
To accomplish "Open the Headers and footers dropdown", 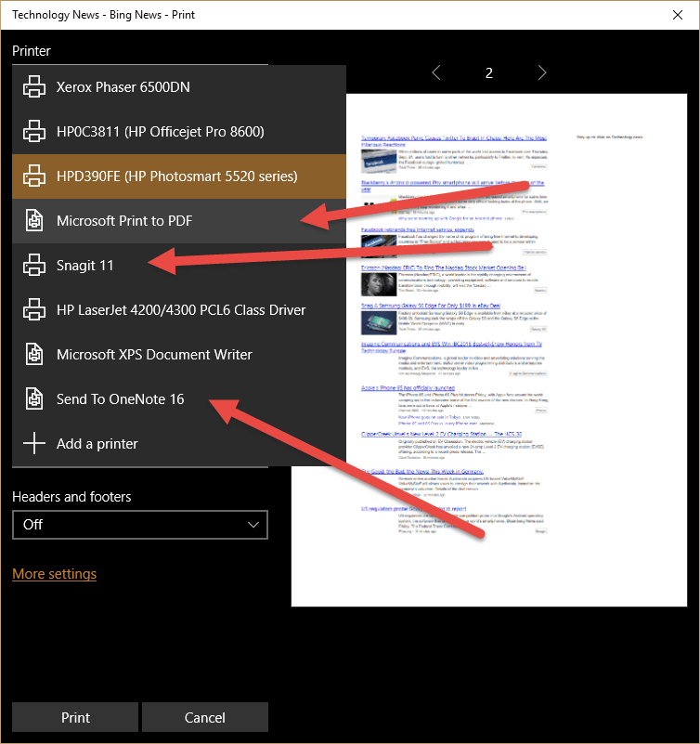I will pyautogui.click(x=140, y=525).
